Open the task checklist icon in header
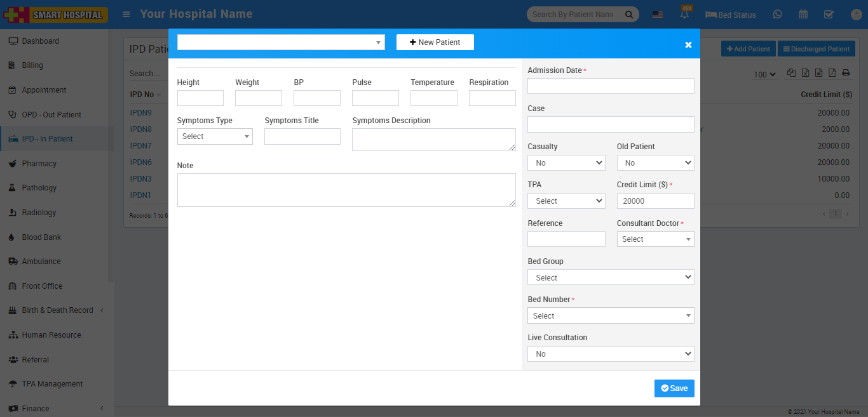 click(x=829, y=15)
